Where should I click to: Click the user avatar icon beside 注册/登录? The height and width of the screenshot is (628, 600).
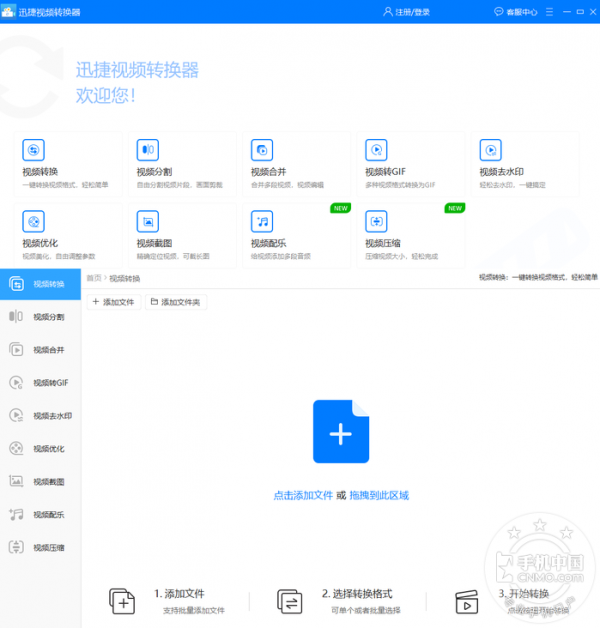388,12
